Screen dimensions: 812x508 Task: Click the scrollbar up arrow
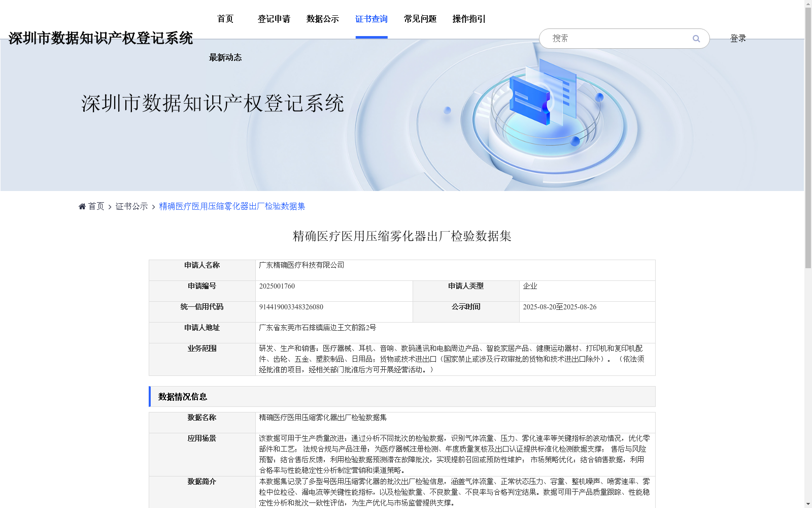(808, 4)
